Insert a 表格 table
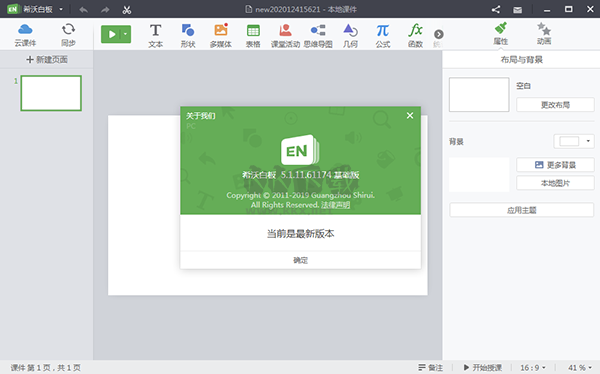Image resolution: width=600 pixels, height=374 pixels. pos(253,36)
